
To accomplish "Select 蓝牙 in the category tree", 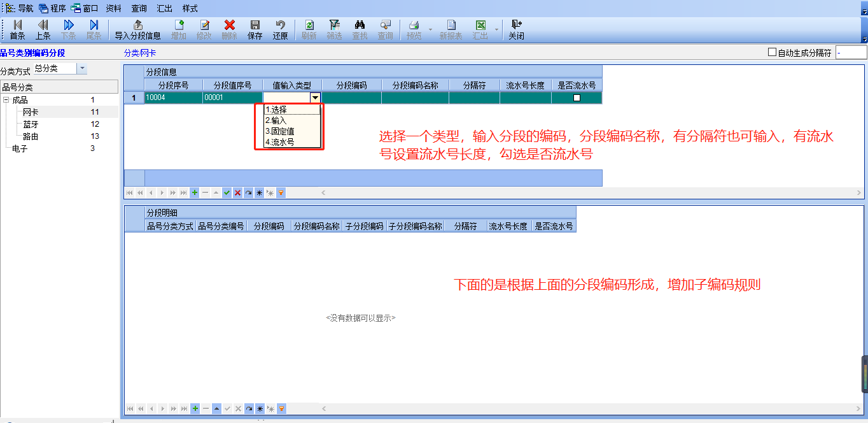I will pos(31,124).
